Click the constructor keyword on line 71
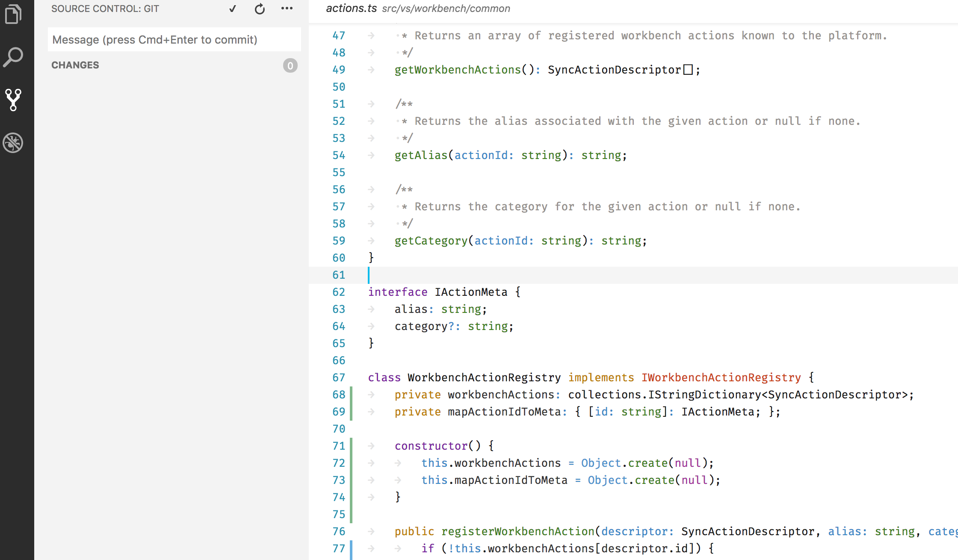The width and height of the screenshot is (958, 560). click(x=431, y=445)
